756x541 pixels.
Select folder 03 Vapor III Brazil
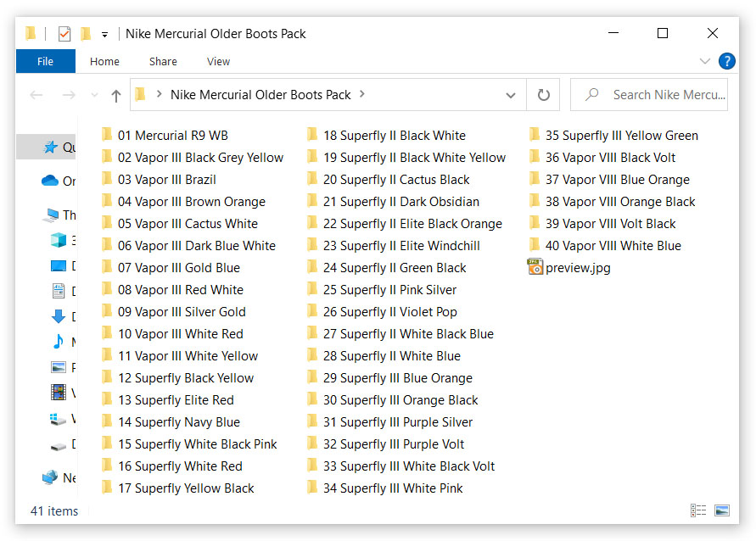point(159,180)
